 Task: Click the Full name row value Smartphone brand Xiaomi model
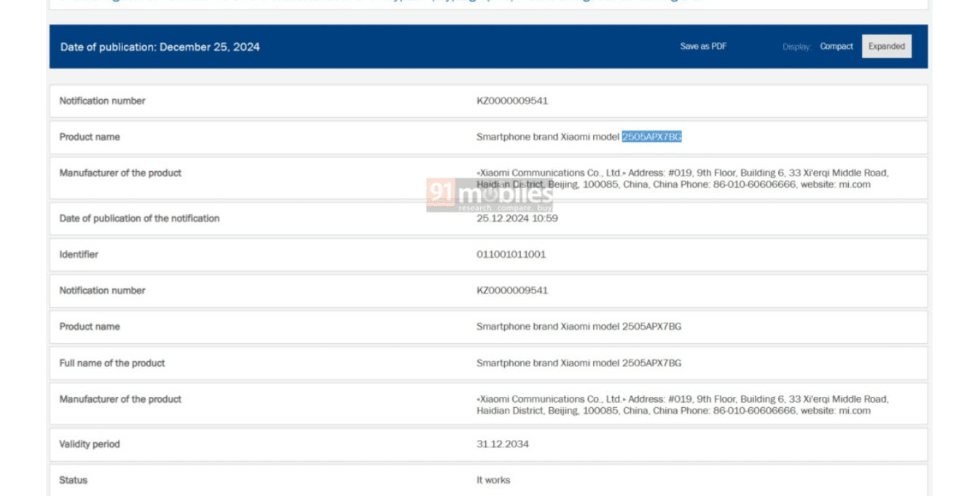click(x=579, y=363)
